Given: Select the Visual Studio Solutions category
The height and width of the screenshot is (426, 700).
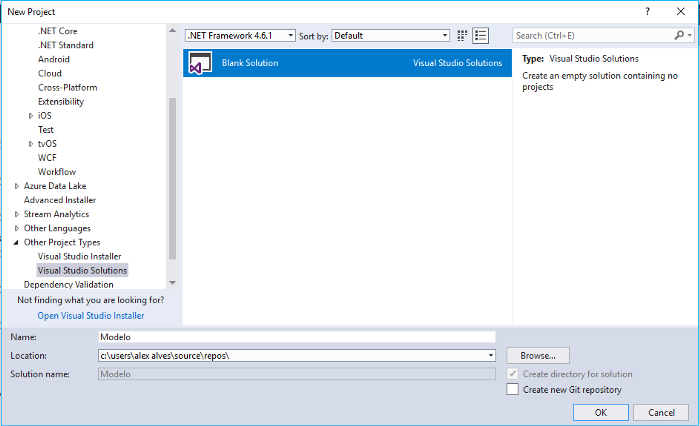Looking at the screenshot, I should (x=83, y=271).
